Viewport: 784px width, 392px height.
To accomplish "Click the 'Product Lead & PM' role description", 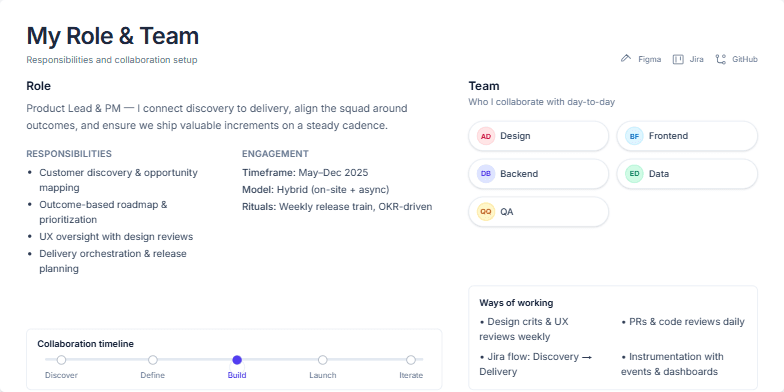I will point(217,117).
